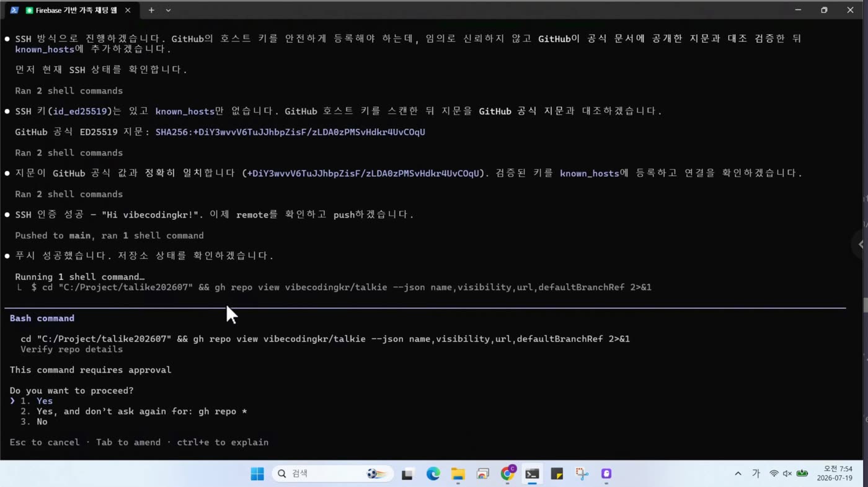Image resolution: width=868 pixels, height=487 pixels.
Task: Click the taskbar search box
Action: (x=332, y=474)
